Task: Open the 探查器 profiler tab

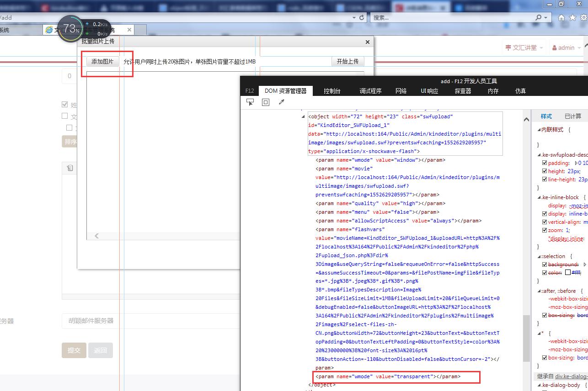Action: point(463,91)
